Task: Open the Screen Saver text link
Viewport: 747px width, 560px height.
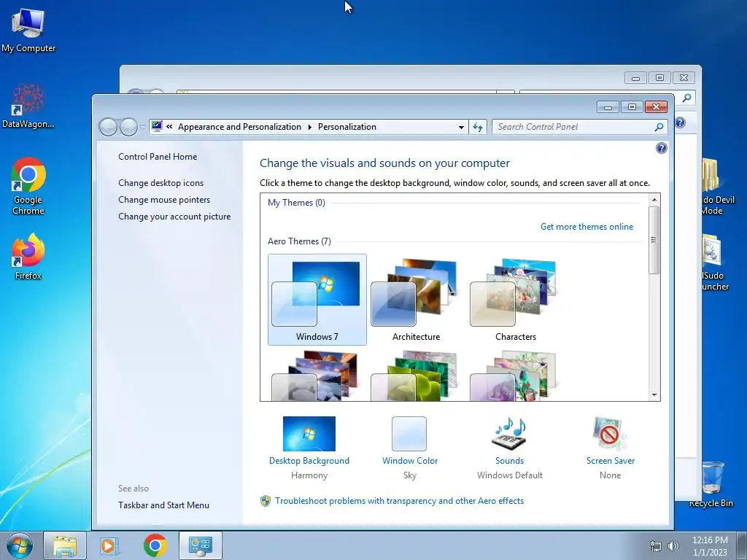Action: coord(611,461)
